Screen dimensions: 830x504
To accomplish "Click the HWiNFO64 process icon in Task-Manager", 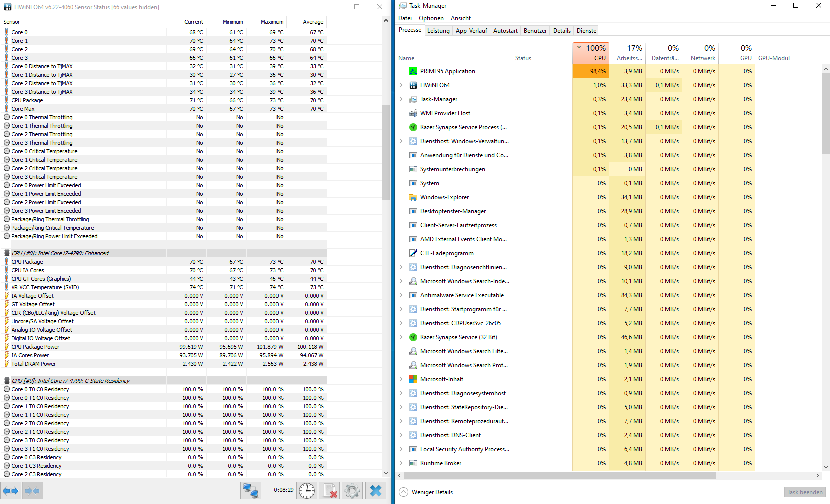I will [413, 85].
